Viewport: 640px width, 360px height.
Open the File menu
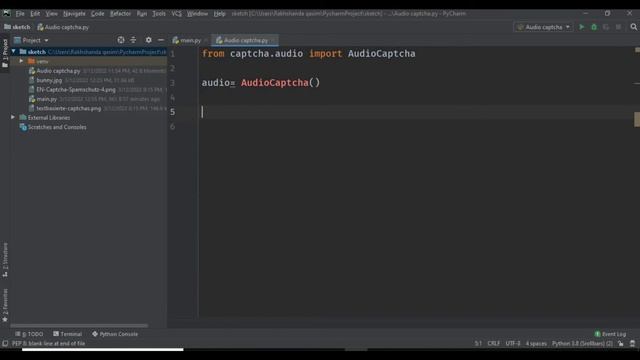coord(20,13)
